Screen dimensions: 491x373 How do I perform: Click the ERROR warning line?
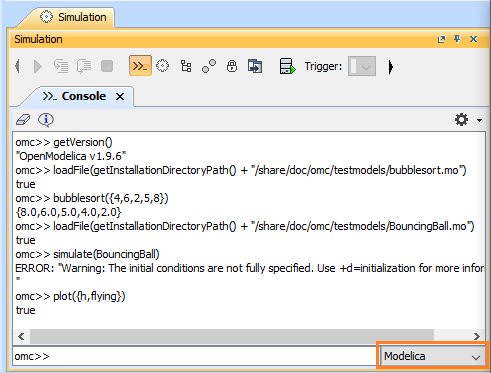pyautogui.click(x=250, y=268)
